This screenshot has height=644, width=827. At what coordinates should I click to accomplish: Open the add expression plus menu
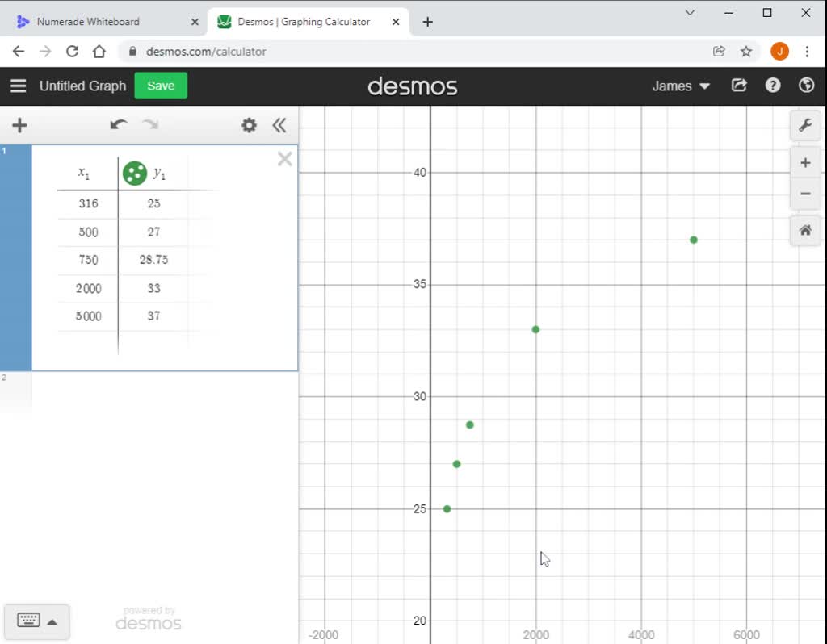[x=19, y=125]
